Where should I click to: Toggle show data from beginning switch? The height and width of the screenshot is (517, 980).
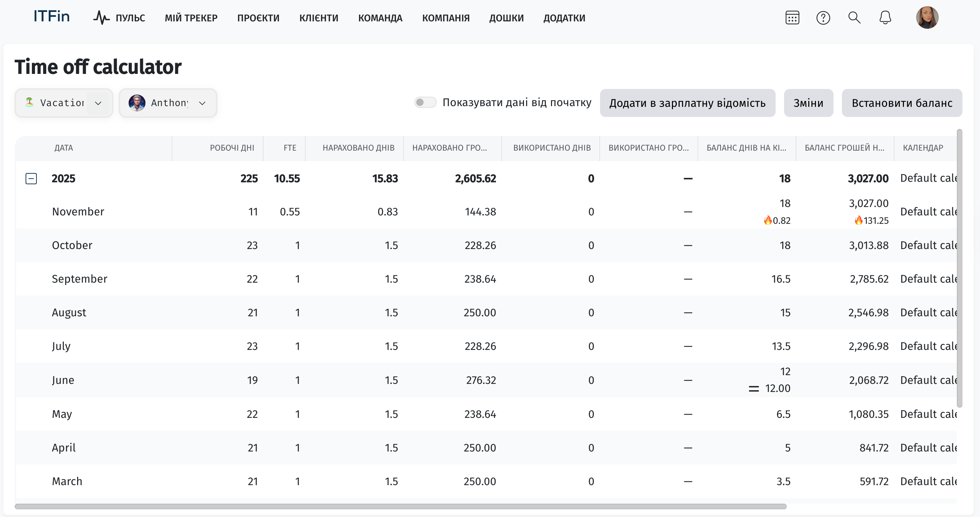tap(425, 103)
